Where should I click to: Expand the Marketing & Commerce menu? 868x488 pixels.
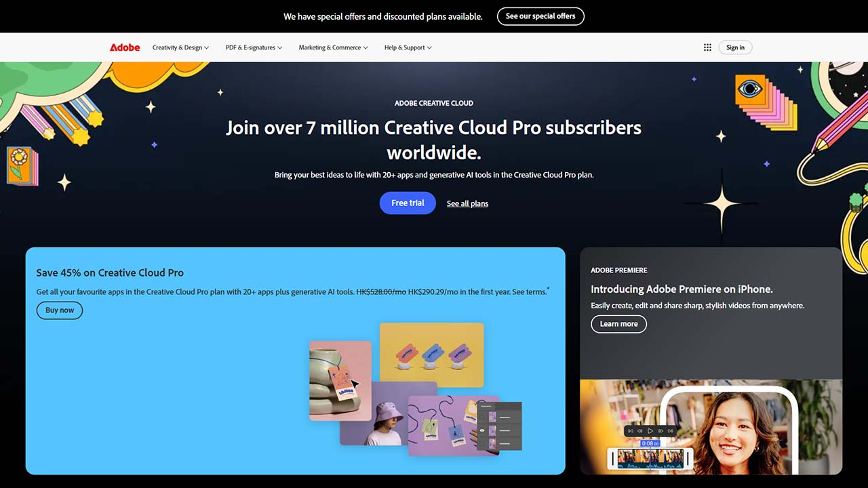[333, 47]
